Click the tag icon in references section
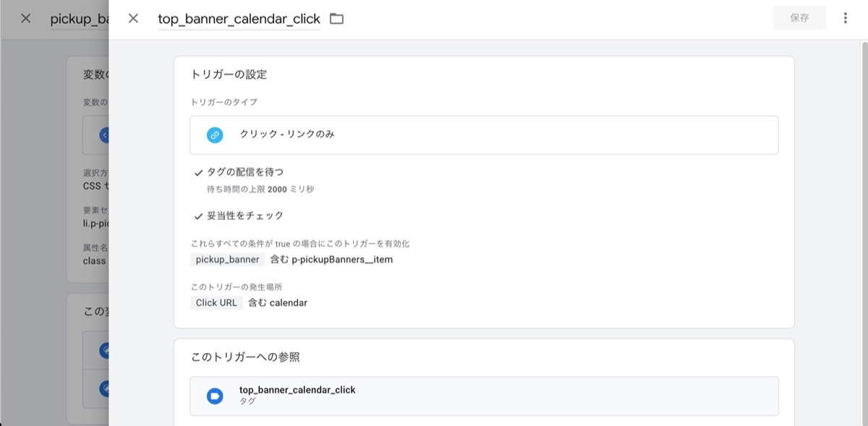 tap(215, 396)
